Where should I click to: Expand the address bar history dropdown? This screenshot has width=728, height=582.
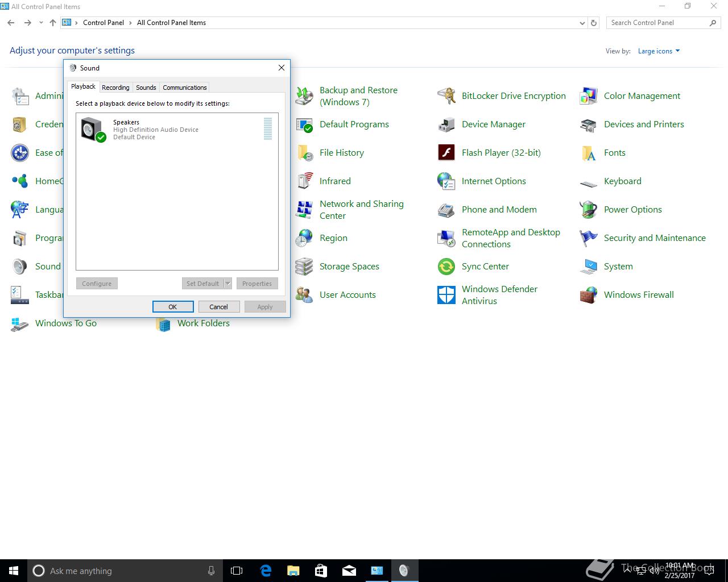coord(582,23)
